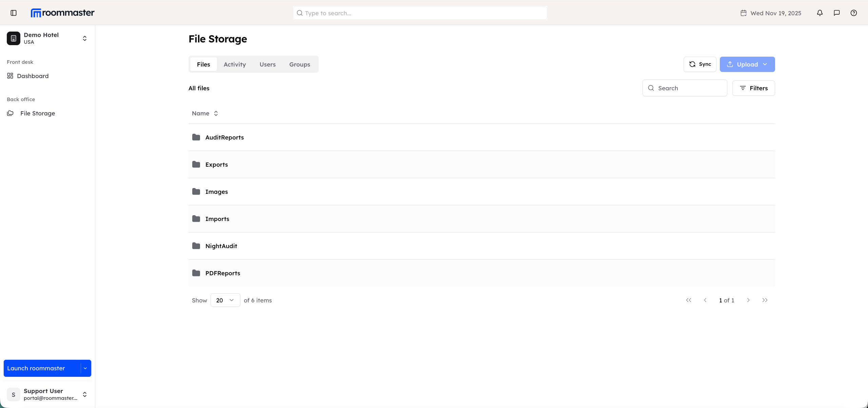The image size is (868, 408).
Task: Open the items-per-page dropdown showing 20
Action: 225,300
